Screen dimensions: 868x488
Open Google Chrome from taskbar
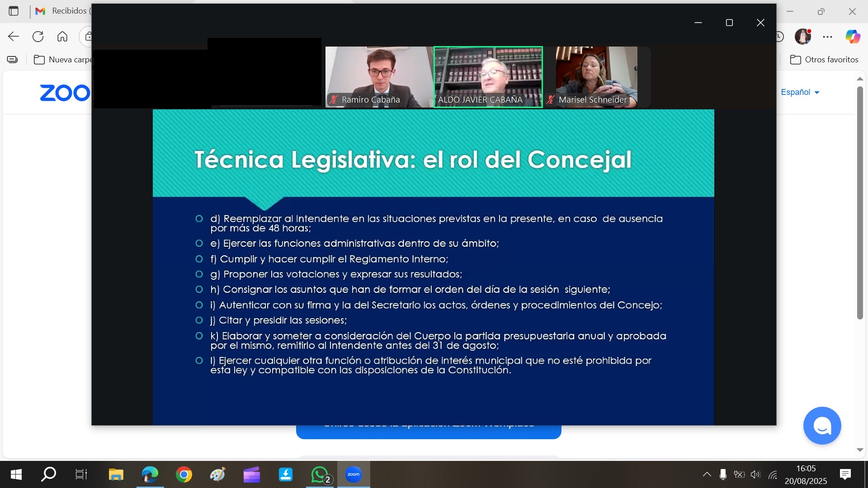point(184,474)
